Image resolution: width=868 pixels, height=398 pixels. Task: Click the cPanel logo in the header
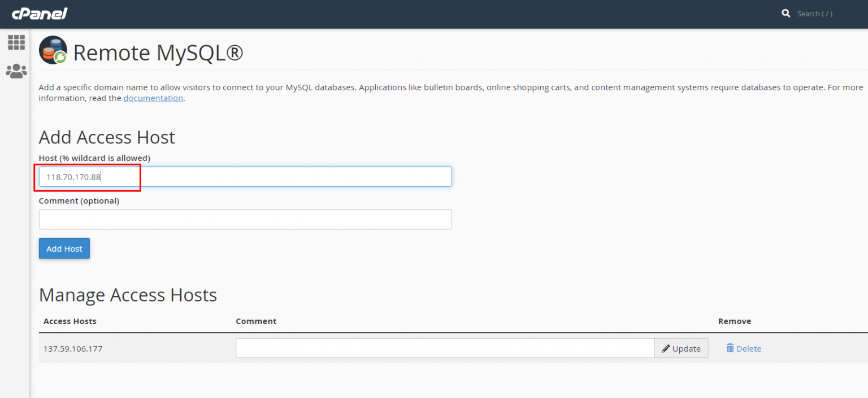(38, 14)
